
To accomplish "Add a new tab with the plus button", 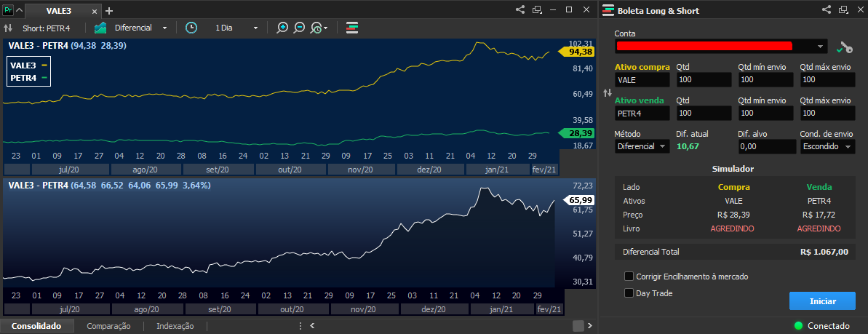I will (109, 10).
